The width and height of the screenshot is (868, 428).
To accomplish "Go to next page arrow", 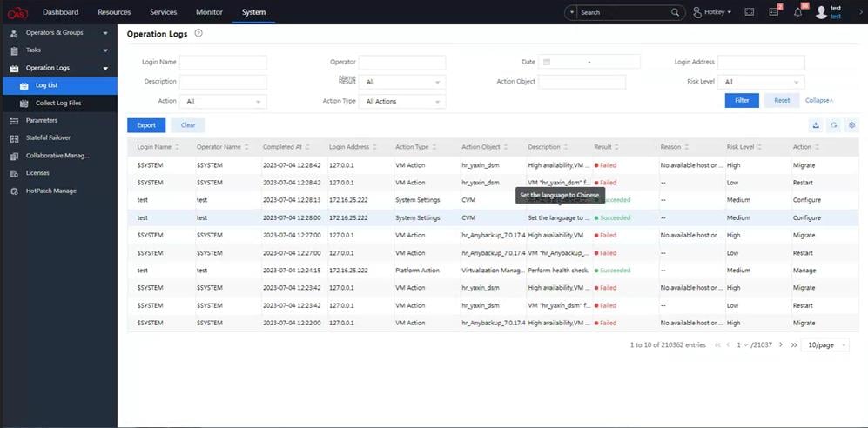I will tap(781, 345).
